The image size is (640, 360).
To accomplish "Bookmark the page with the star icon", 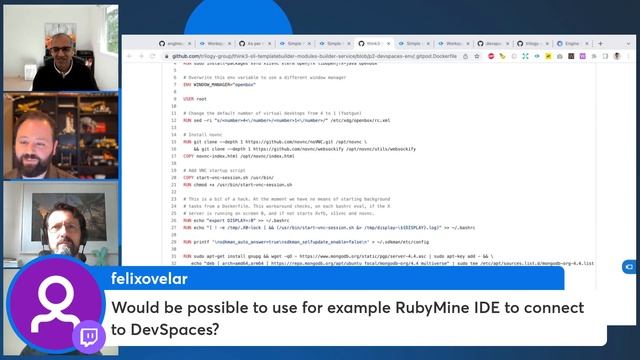I will point(477,56).
